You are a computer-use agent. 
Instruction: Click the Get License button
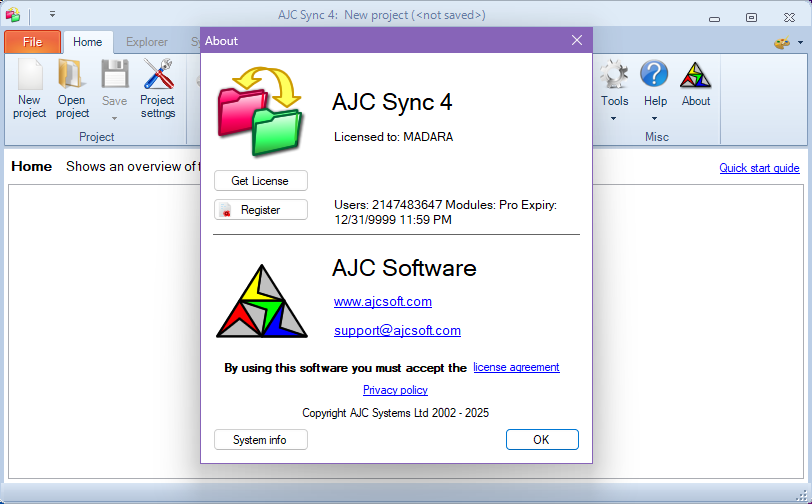click(x=260, y=181)
